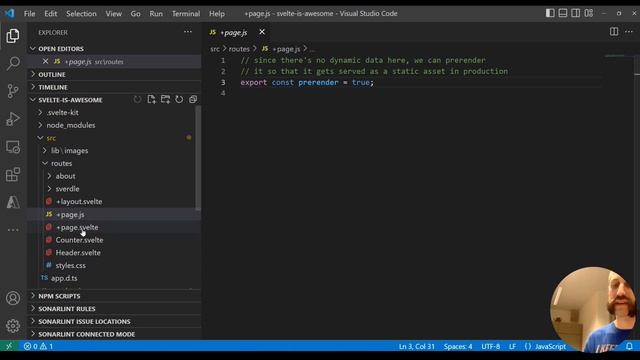Click the New Folder icon in explorer
Screen dimensions: 640x360
coord(165,100)
